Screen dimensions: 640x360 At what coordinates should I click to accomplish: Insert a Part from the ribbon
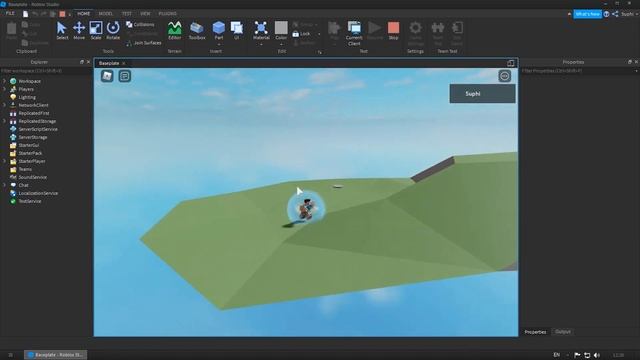[x=219, y=28]
